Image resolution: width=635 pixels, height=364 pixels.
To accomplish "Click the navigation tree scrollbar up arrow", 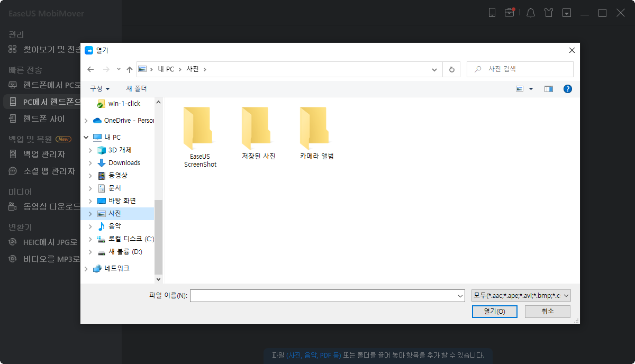I will click(x=158, y=102).
